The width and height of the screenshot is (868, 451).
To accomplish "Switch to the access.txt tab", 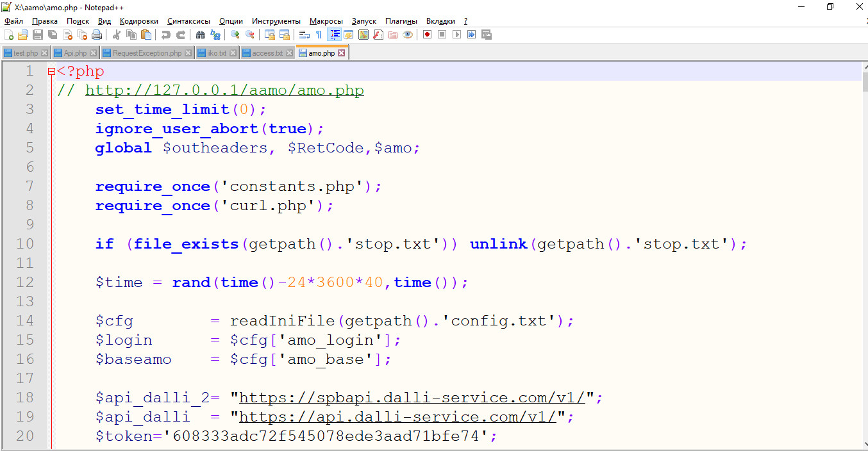I will (267, 53).
